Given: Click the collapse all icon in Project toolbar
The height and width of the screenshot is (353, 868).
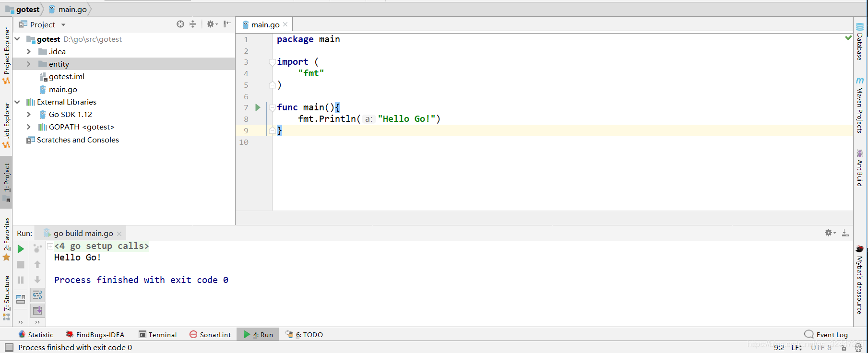Looking at the screenshot, I should pyautogui.click(x=193, y=24).
